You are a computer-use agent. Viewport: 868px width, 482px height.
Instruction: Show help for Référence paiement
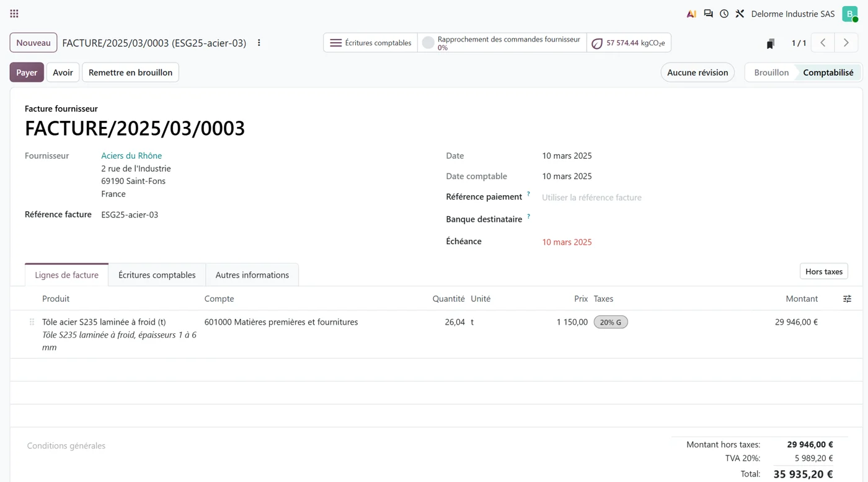pyautogui.click(x=528, y=194)
